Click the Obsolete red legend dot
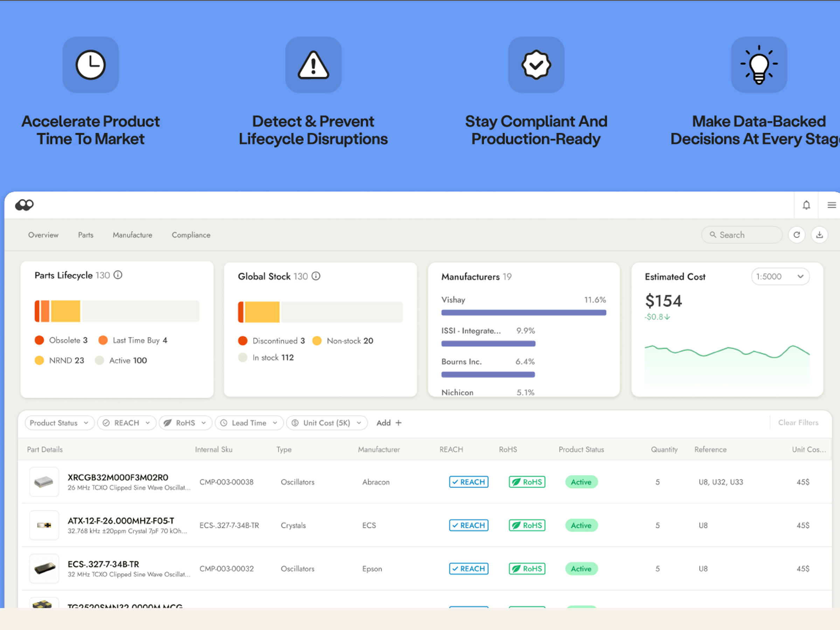840x630 pixels. click(x=39, y=340)
